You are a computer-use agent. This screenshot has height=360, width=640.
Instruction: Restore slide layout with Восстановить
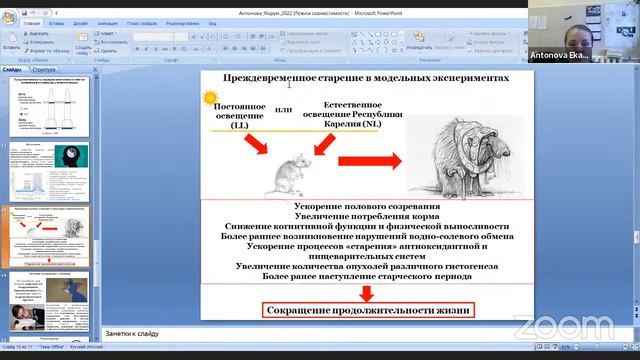[111, 42]
